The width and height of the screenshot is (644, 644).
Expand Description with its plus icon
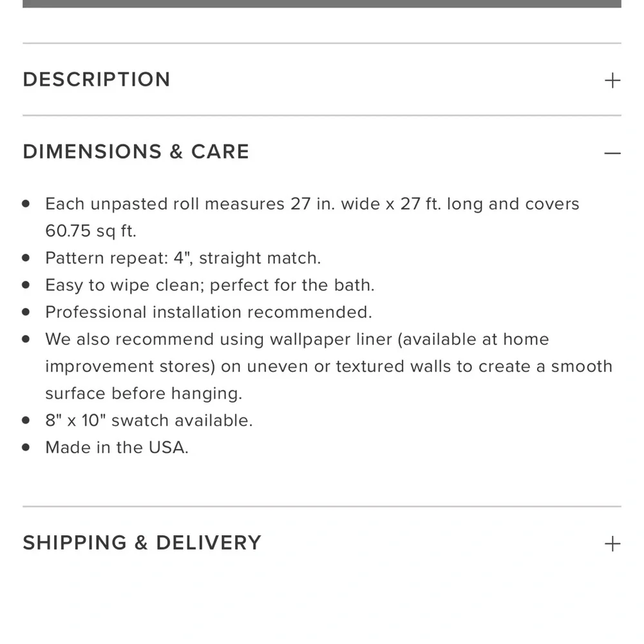[x=612, y=80]
